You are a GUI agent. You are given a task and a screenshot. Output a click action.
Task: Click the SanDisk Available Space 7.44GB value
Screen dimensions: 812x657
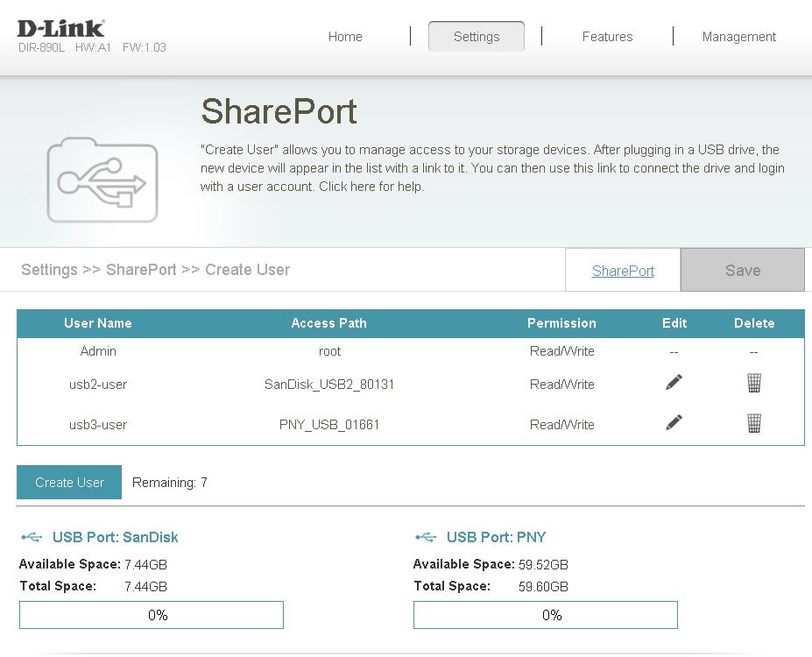click(x=145, y=564)
